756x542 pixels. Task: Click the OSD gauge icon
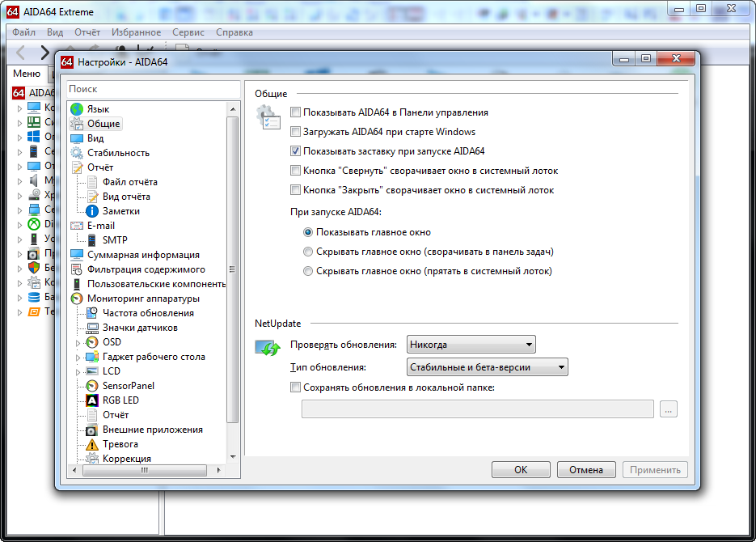pos(92,342)
